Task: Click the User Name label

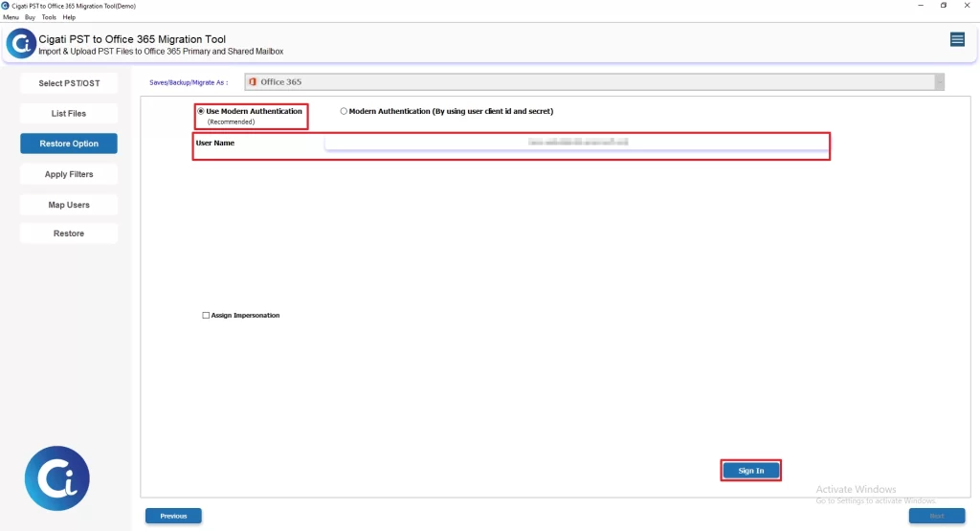Action: pyautogui.click(x=215, y=144)
